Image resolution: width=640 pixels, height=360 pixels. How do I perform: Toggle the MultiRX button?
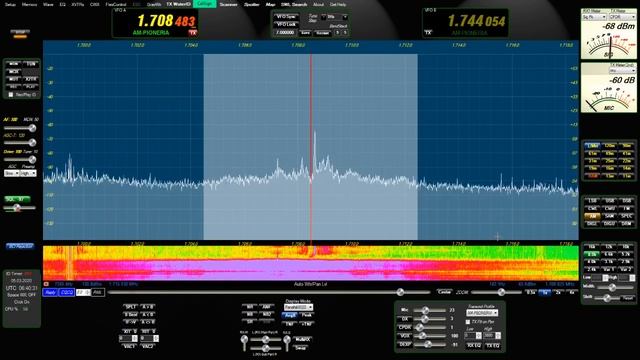point(302,339)
